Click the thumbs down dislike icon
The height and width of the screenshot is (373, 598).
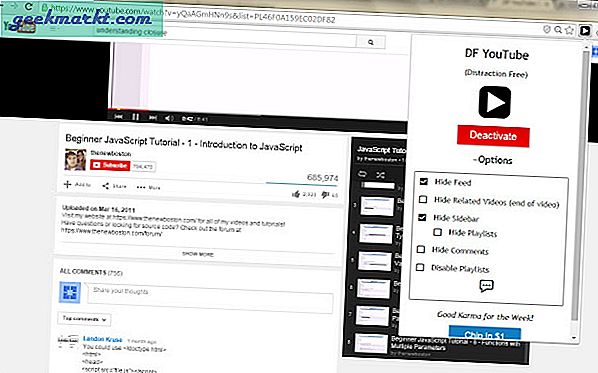pyautogui.click(x=325, y=195)
